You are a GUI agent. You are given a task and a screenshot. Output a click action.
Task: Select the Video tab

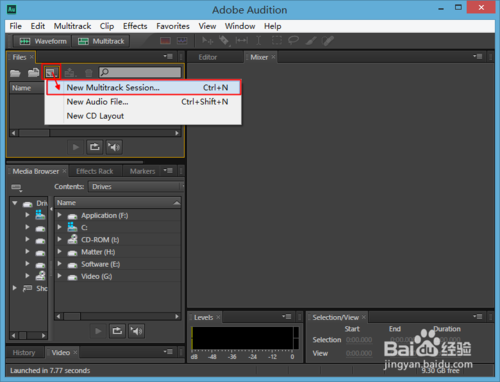point(61,353)
